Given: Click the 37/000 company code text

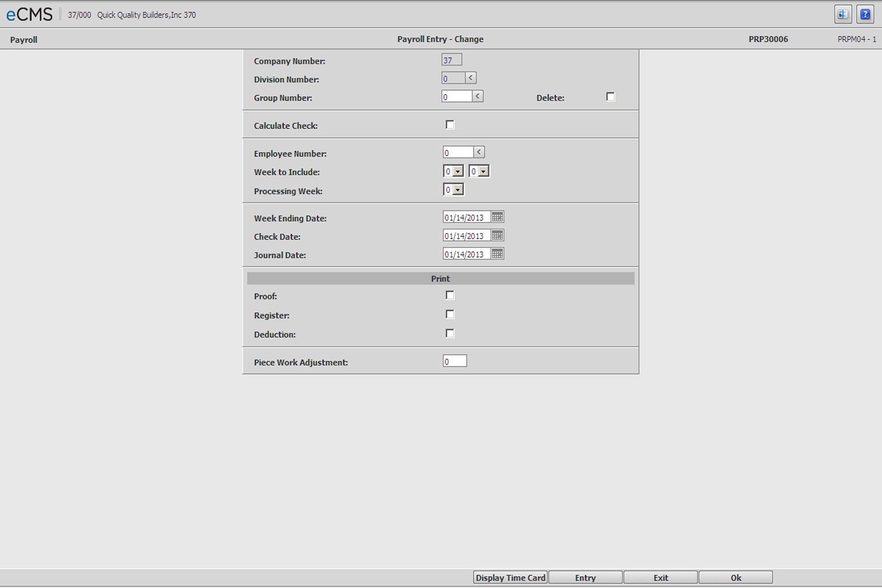Looking at the screenshot, I should [79, 15].
